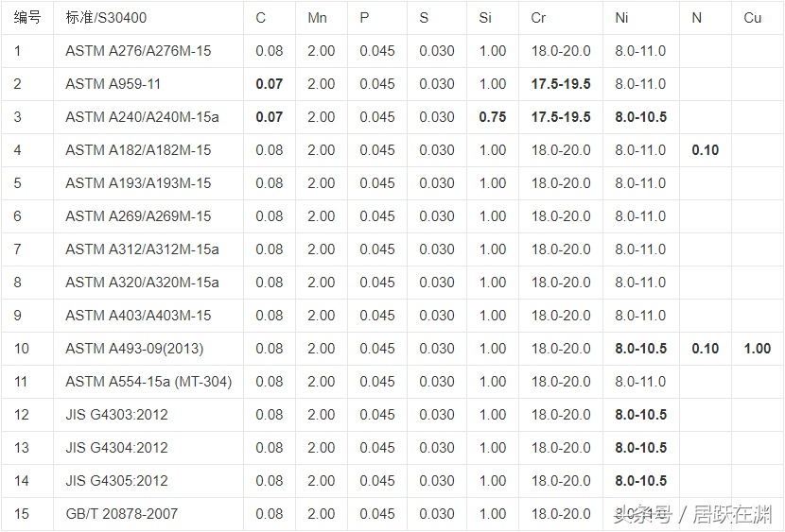Screen dimensions: 785x532
Task: Click row number 7 in 编号 column
Action: click(18, 249)
